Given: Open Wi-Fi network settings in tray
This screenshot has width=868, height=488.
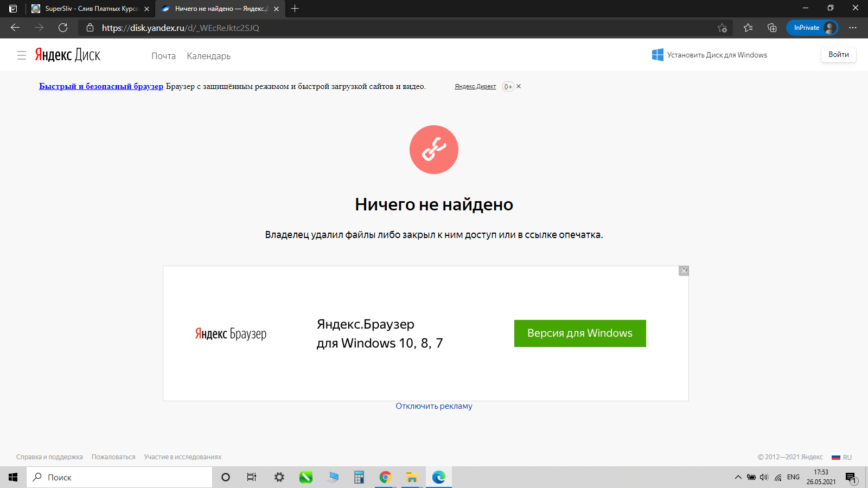Looking at the screenshot, I should click(x=778, y=477).
